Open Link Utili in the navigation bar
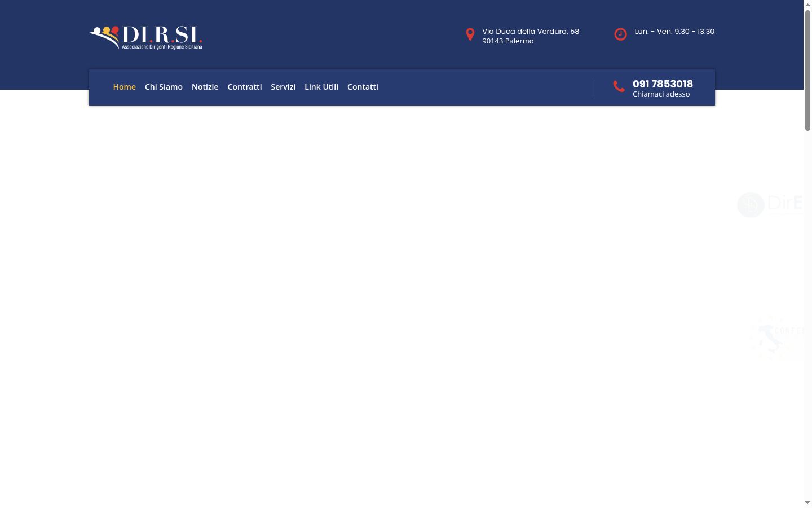812x508 pixels. coord(321,87)
